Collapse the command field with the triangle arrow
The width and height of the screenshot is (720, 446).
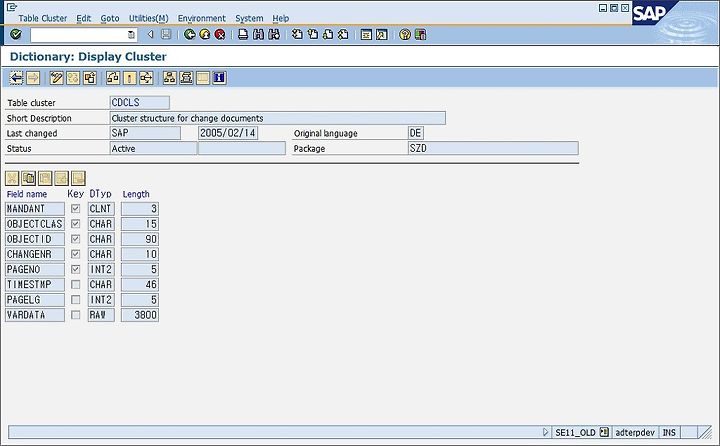150,34
